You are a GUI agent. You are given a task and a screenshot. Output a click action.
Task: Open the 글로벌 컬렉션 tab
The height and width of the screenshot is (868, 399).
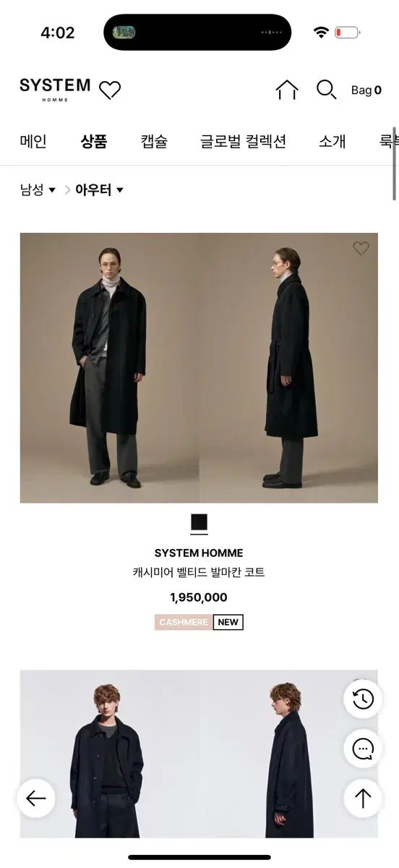(243, 141)
